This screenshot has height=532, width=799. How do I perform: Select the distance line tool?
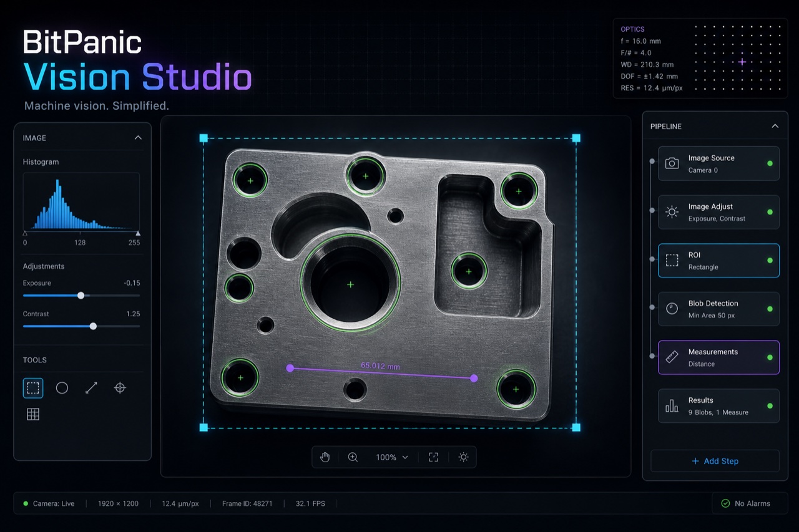91,388
